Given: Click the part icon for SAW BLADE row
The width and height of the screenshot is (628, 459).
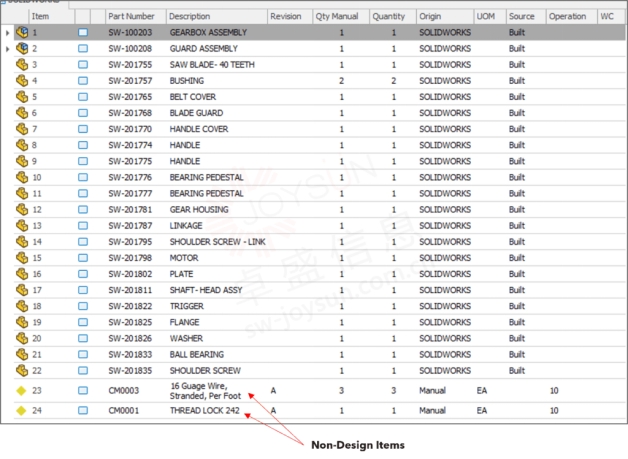Looking at the screenshot, I should tap(22, 64).
